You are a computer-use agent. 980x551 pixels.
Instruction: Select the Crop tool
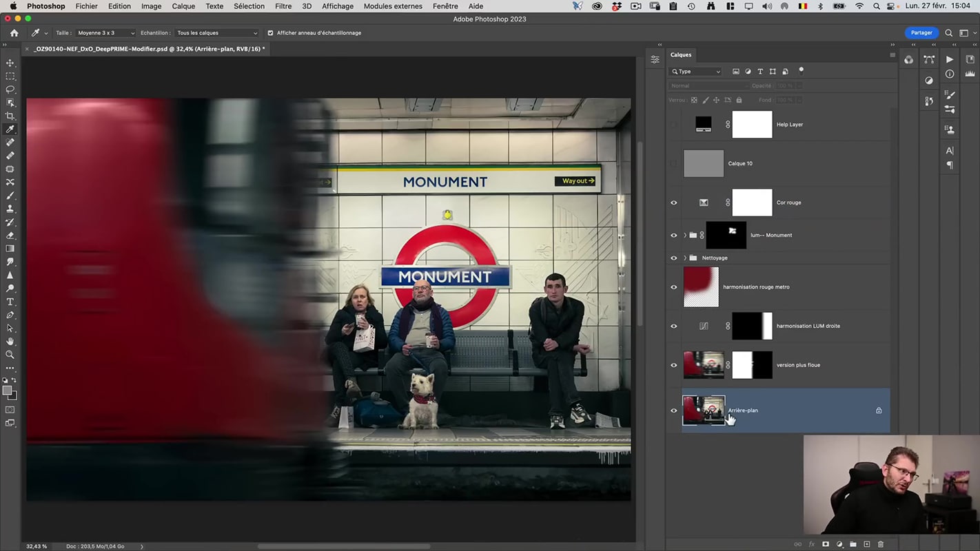10,116
